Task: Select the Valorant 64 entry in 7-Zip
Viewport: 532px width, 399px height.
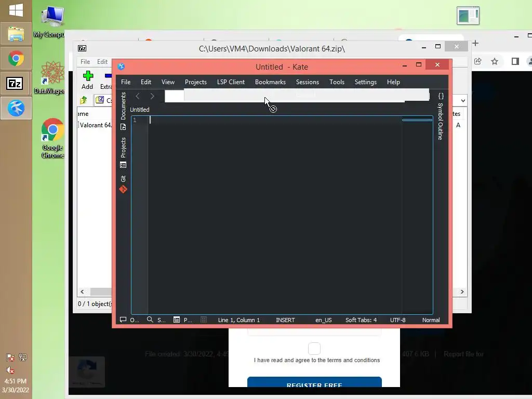Action: 96,125
